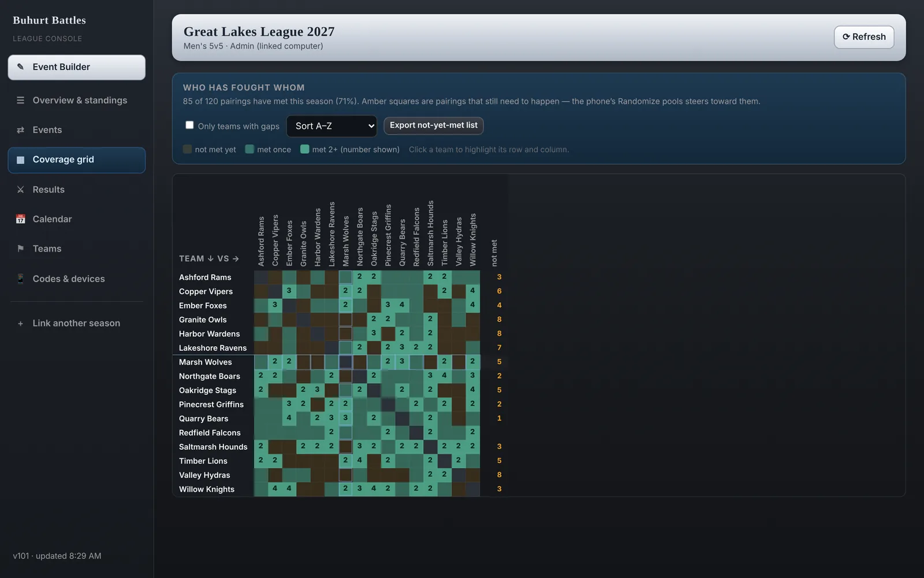
Task: Click the 'not met' column header
Action: click(494, 253)
